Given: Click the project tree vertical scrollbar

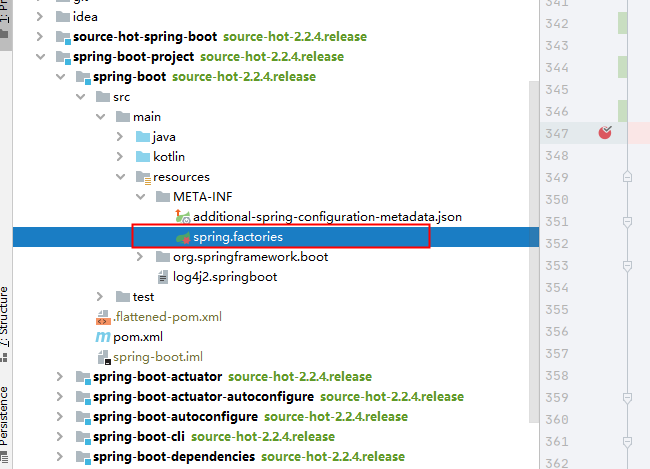Looking at the screenshot, I should [x=532, y=200].
